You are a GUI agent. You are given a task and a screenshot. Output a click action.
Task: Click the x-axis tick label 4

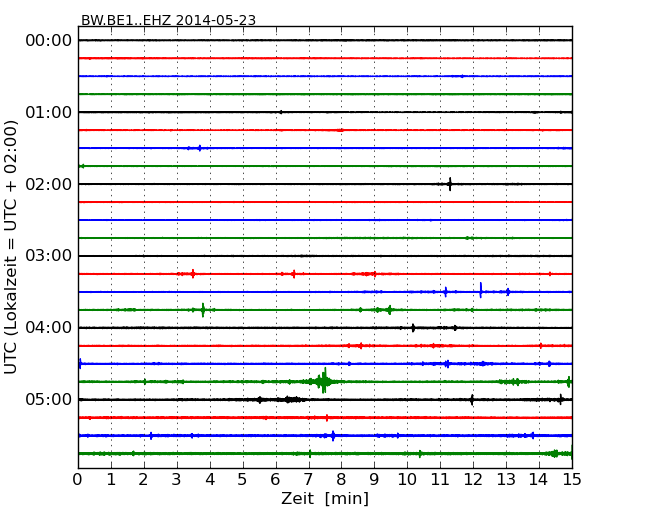(210, 480)
